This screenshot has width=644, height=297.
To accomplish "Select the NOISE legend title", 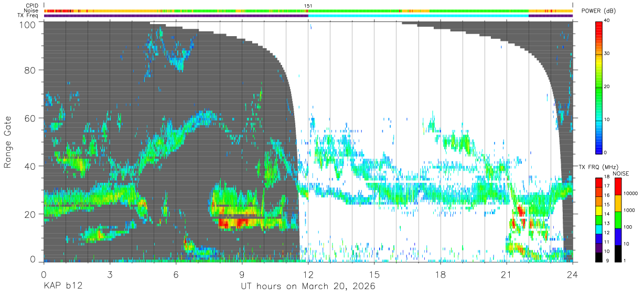I will point(621,173).
